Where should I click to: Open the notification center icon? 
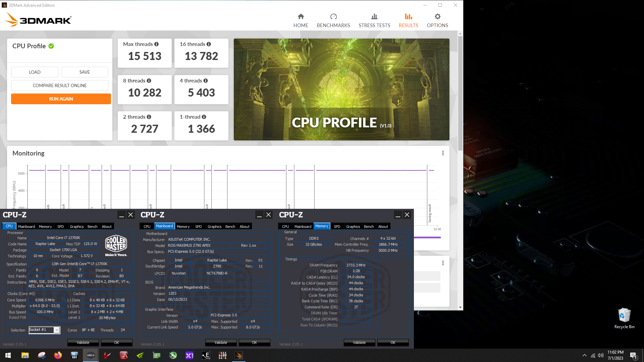click(633, 355)
